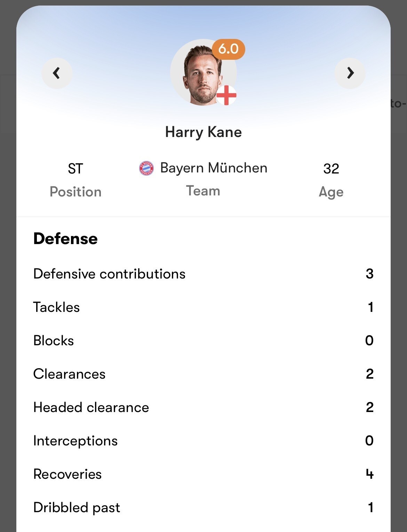Viewport: 407px width, 532px height.
Task: Tap Harry Kane's profile photo
Action: [x=203, y=72]
